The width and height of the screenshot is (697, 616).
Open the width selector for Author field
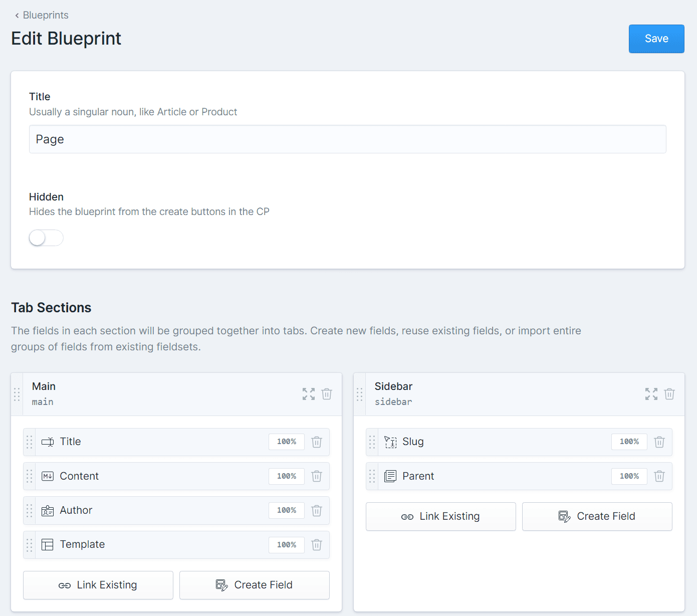coord(286,510)
